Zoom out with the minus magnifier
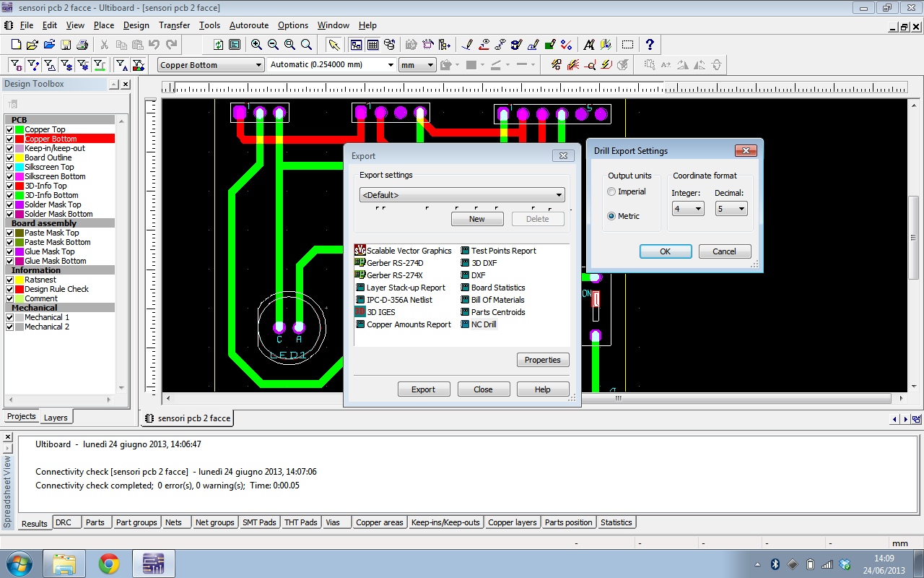The width and height of the screenshot is (924, 578). [x=273, y=44]
